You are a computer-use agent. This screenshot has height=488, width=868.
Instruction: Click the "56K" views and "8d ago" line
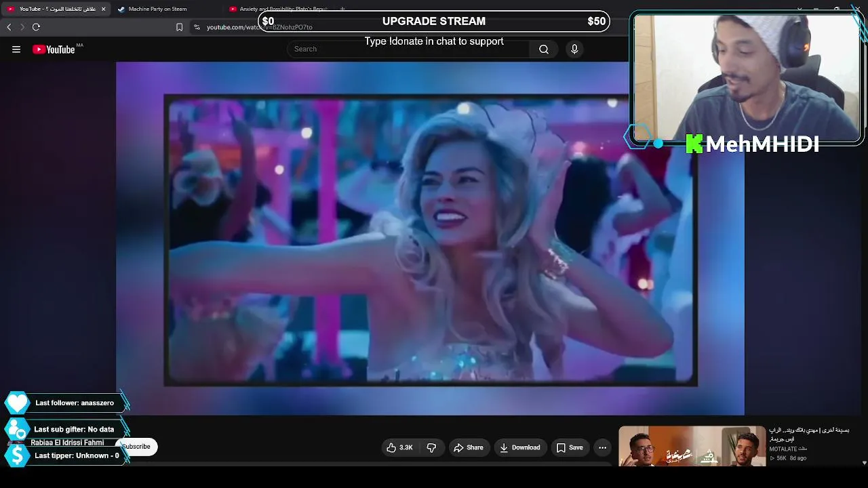pyautogui.click(x=788, y=458)
